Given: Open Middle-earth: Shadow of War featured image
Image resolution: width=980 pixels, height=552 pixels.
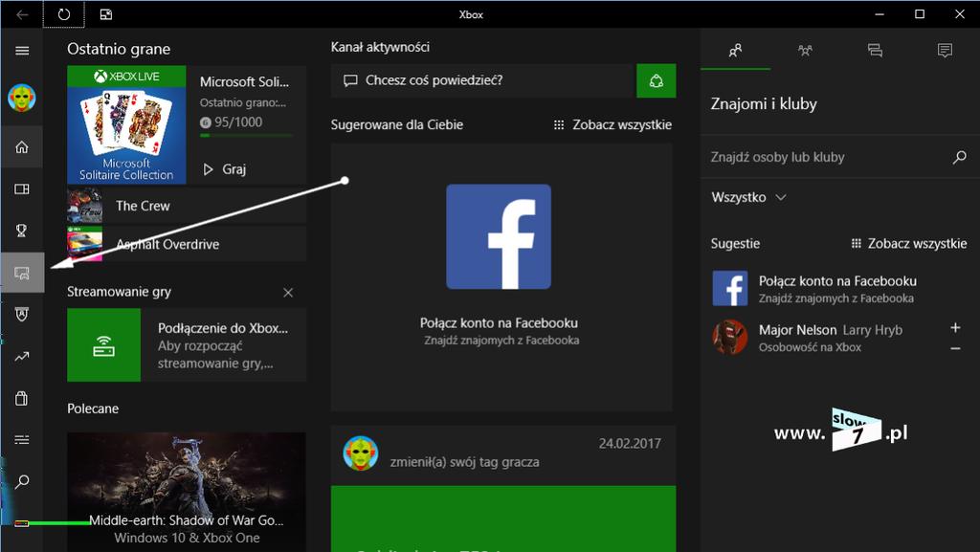Looking at the screenshot, I should 187,492.
